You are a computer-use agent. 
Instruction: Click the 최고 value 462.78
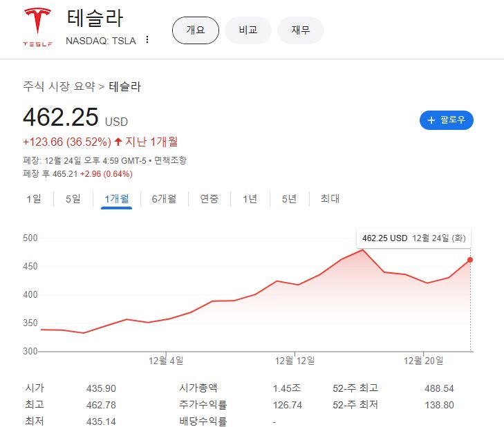point(101,405)
